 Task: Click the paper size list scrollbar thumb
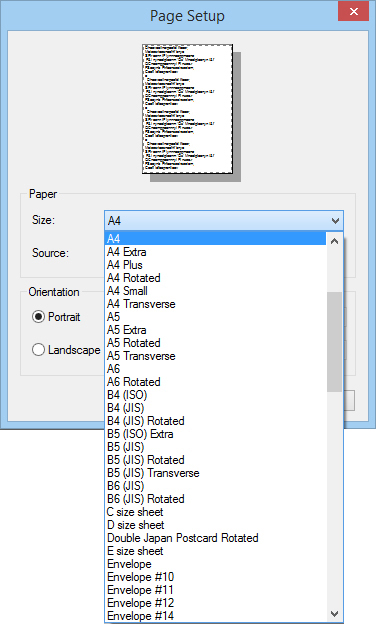click(335, 342)
